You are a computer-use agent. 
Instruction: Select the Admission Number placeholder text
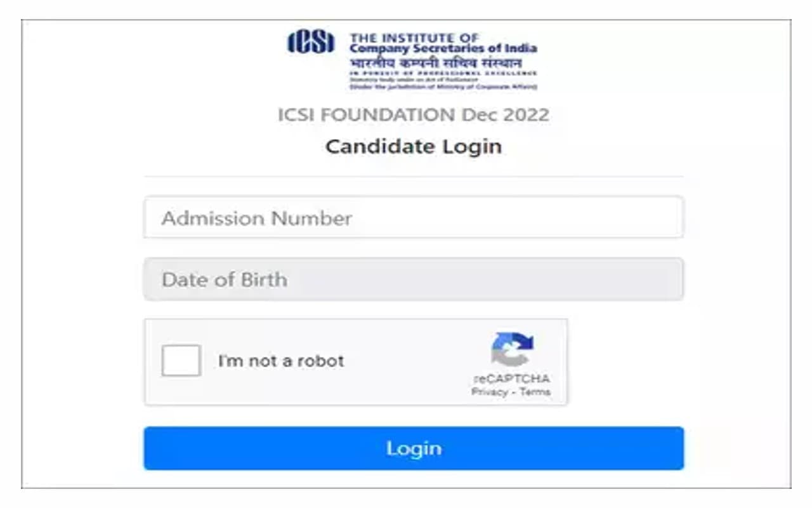click(256, 218)
